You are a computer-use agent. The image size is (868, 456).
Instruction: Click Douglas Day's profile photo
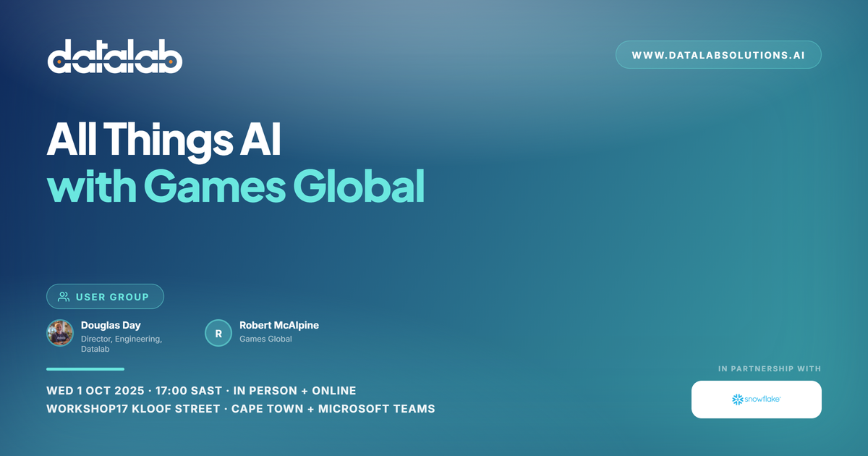[60, 333]
